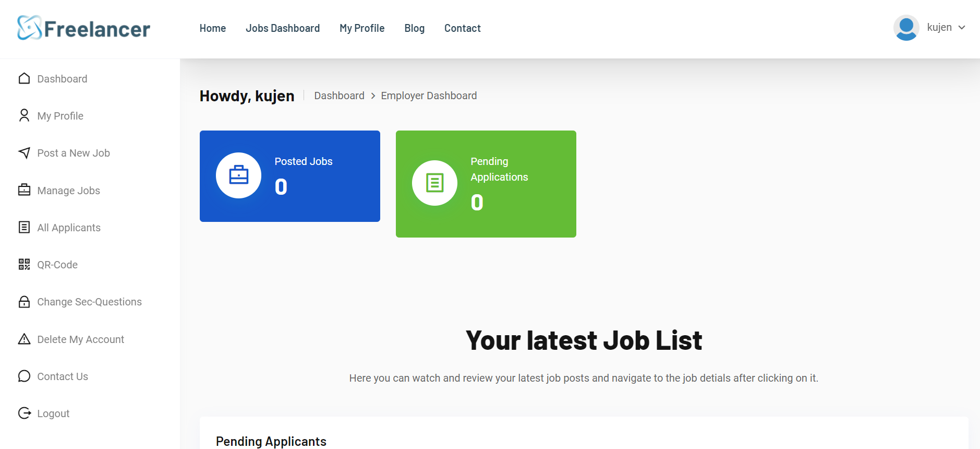Screen dimensions: 980x449
Task: Open Contact Us via the chat bubble icon
Action: [x=24, y=376]
